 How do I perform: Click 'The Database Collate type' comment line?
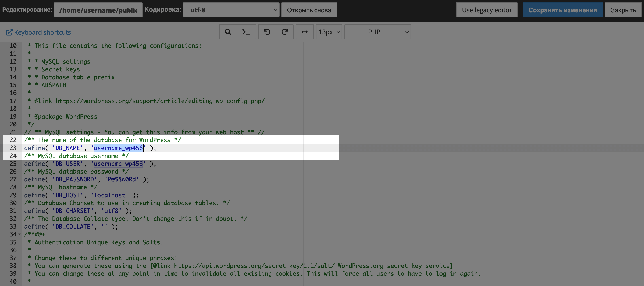coord(136,219)
